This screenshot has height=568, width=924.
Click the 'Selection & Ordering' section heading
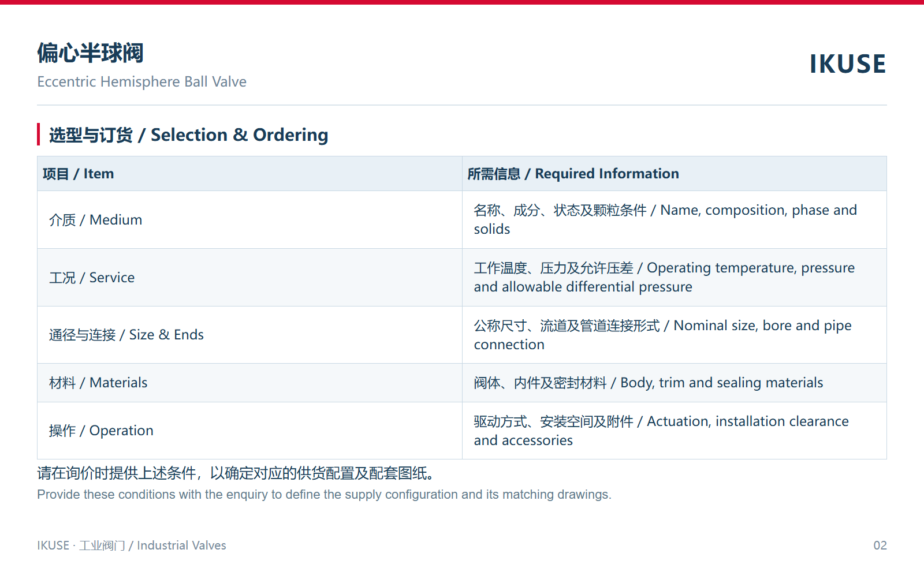[x=188, y=134]
